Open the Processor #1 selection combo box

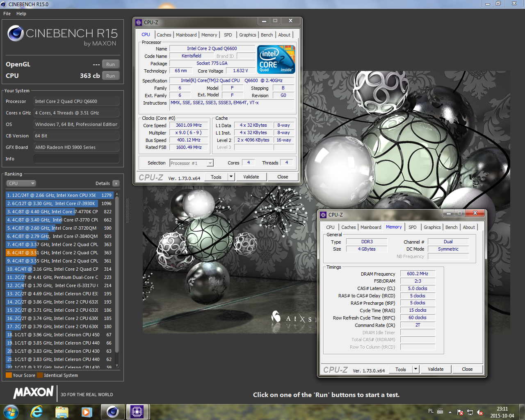tap(192, 163)
